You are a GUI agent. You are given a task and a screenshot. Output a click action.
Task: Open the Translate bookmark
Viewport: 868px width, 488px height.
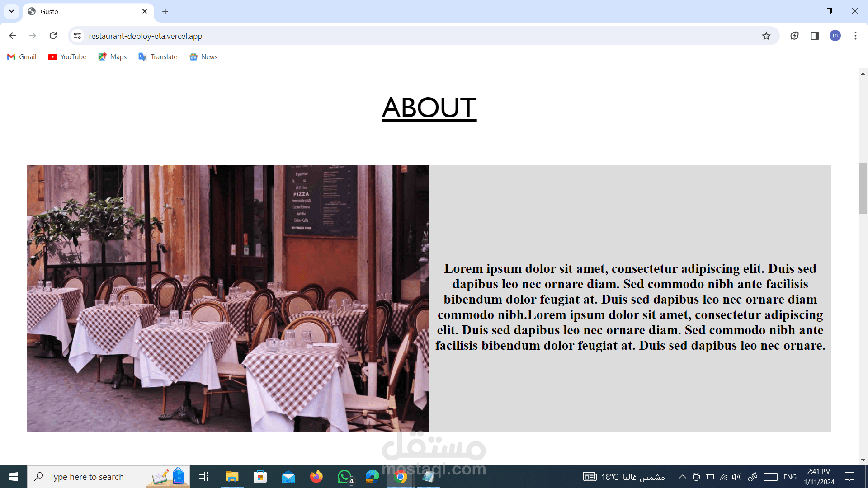[x=158, y=56]
